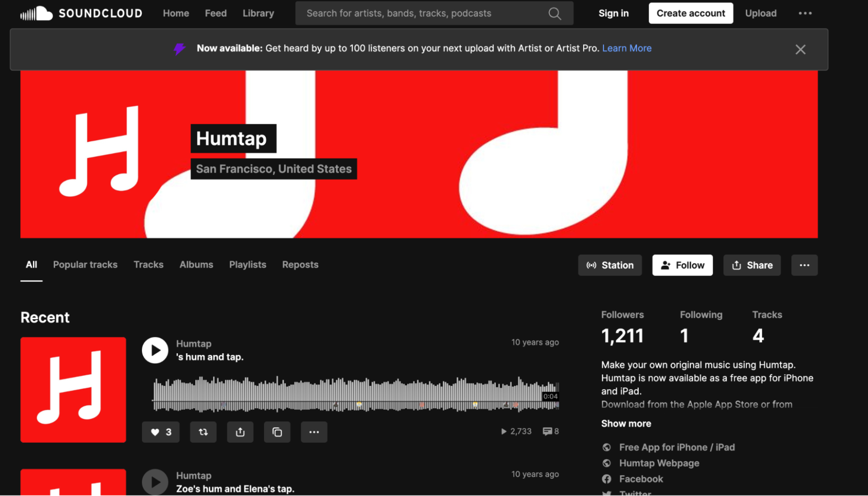The width and height of the screenshot is (868, 496).
Task: Open the Playlists tab
Action: coord(247,265)
